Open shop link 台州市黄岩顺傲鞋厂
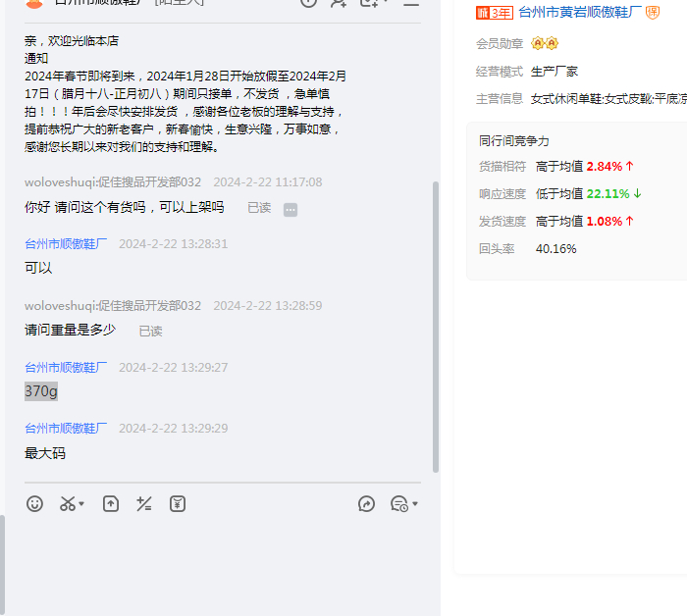The image size is (687, 616). point(580,13)
